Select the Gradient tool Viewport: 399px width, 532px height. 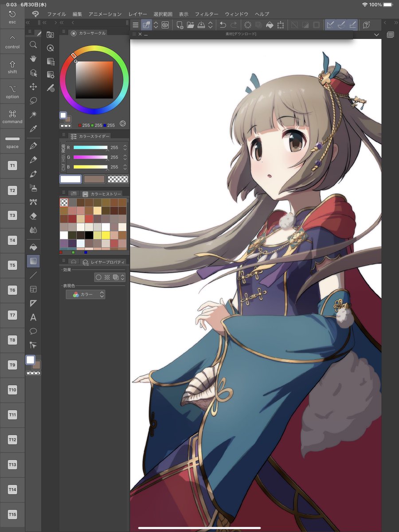[x=33, y=261]
